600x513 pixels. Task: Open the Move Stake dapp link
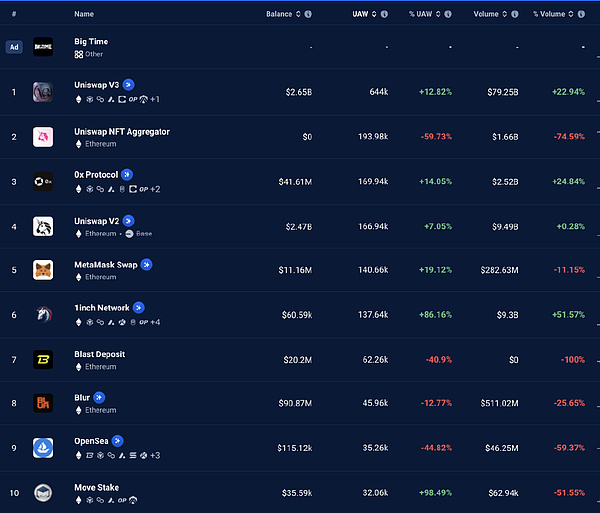96,487
